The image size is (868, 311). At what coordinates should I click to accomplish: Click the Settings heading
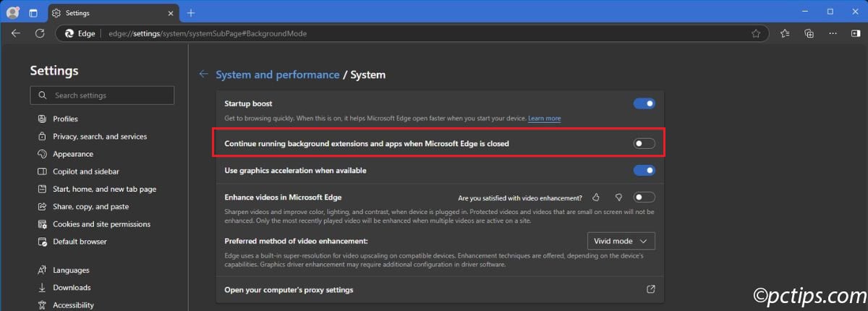tap(54, 70)
